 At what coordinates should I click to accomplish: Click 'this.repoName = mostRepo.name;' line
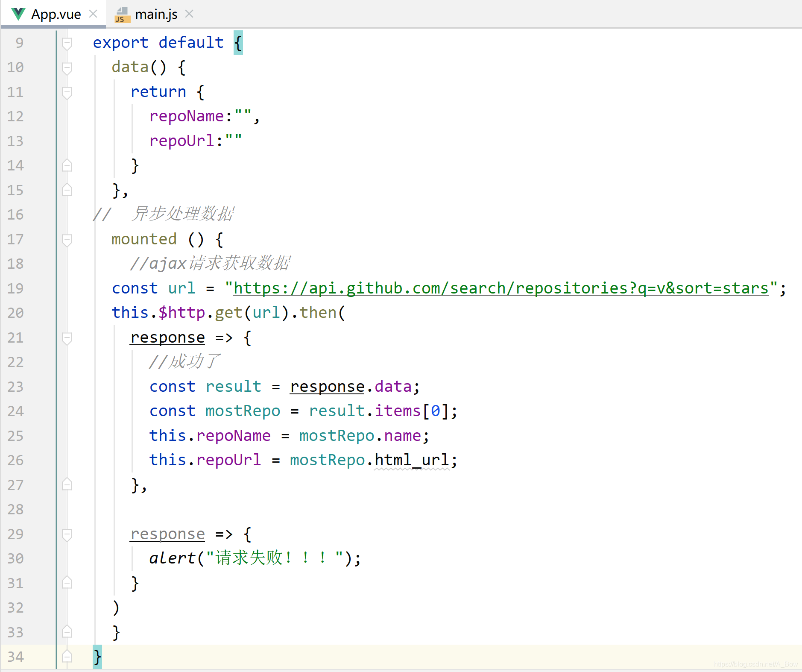click(x=289, y=436)
